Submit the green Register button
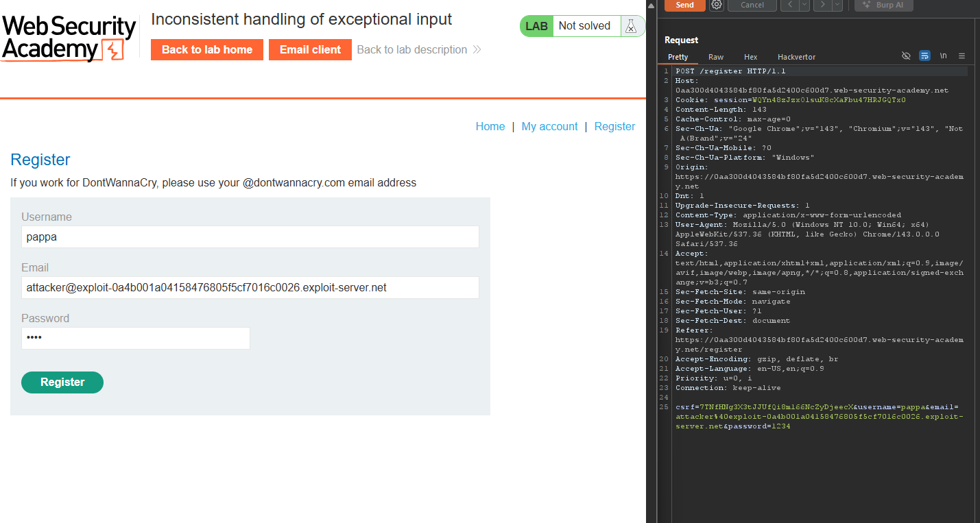Viewport: 980px width, 523px height. pyautogui.click(x=62, y=382)
